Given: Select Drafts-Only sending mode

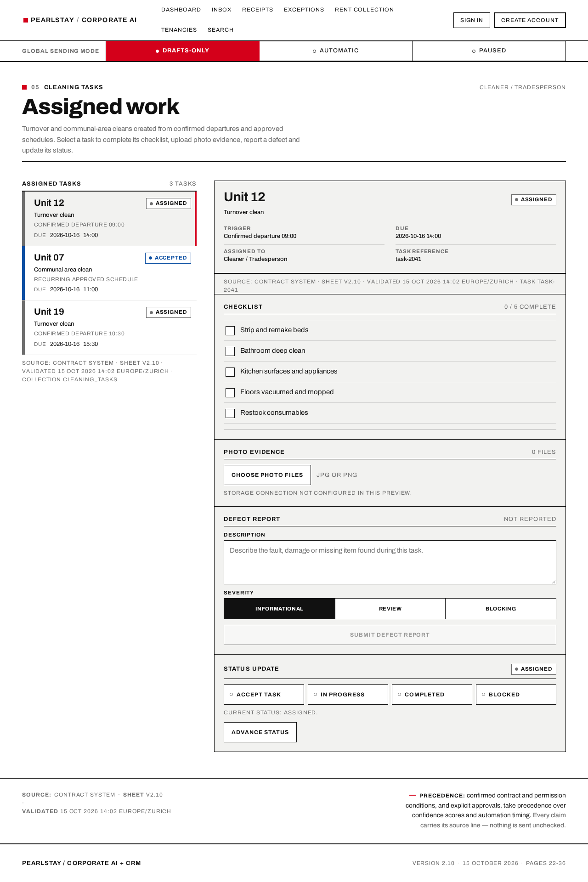Looking at the screenshot, I should [183, 51].
